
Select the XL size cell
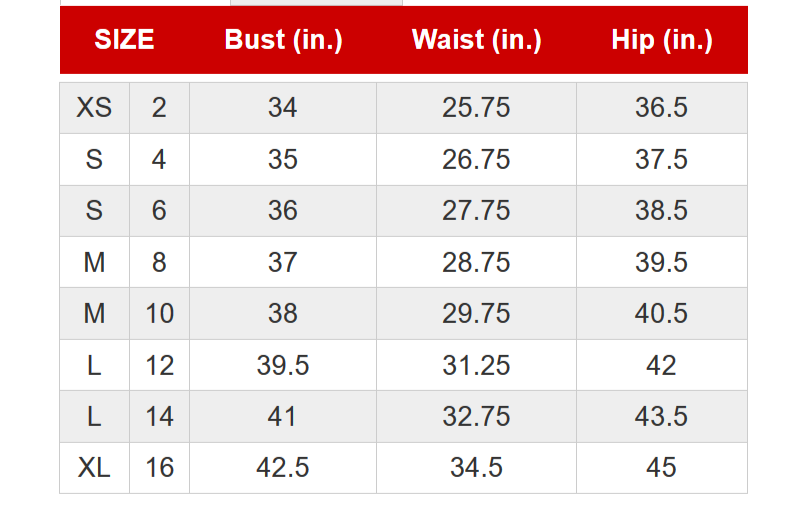[95, 468]
